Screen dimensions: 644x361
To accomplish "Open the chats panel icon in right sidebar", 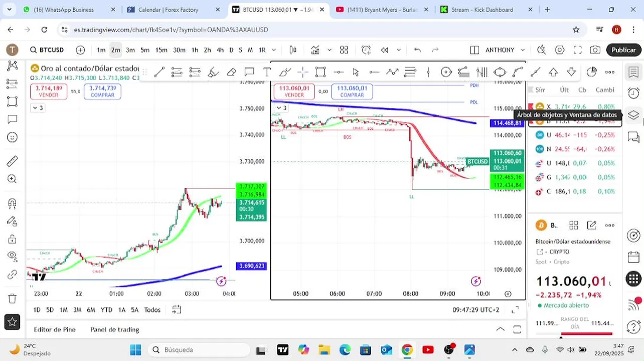I will [x=633, y=136].
